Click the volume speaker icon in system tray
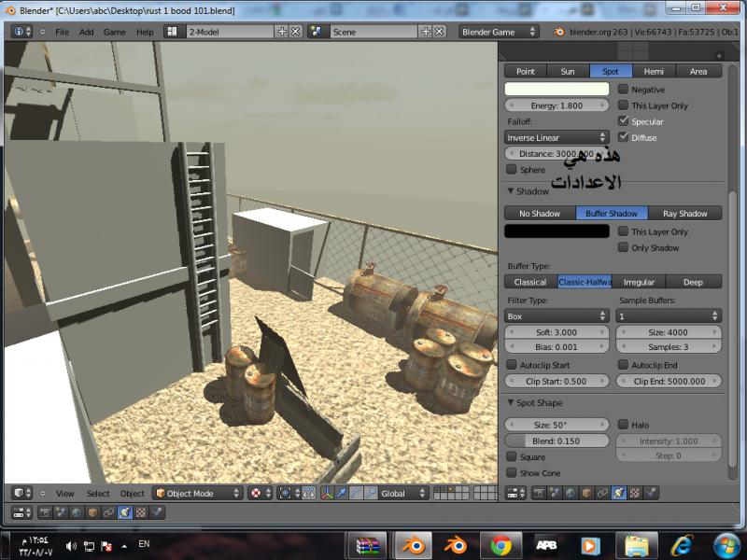747x560 pixels. tap(71, 546)
